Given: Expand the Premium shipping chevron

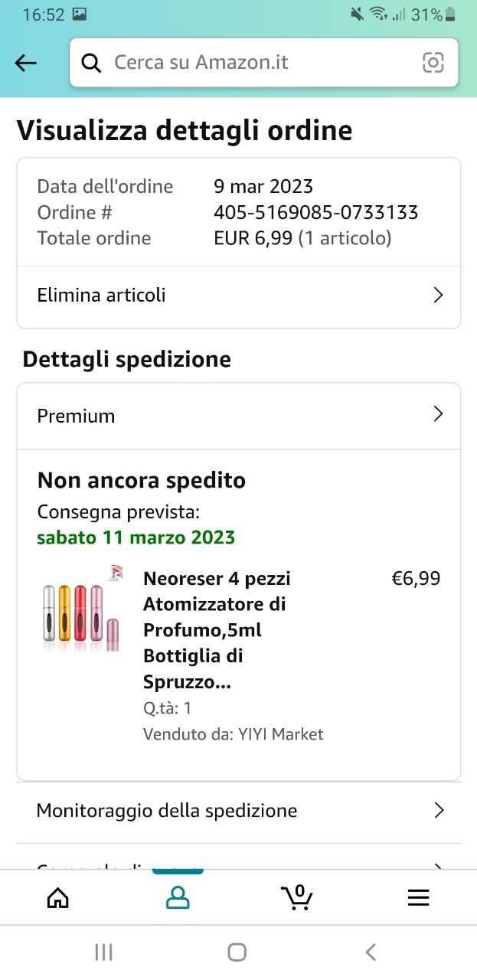Looking at the screenshot, I should coord(438,414).
